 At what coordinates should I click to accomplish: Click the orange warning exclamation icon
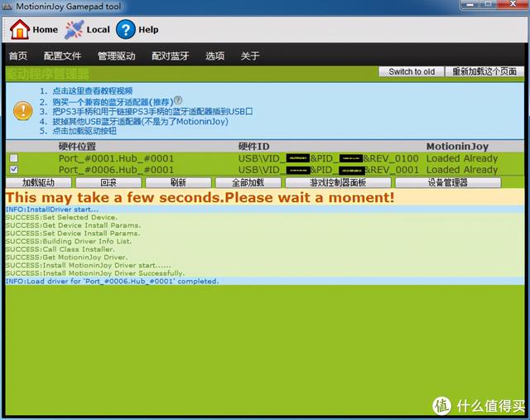pyautogui.click(x=23, y=110)
